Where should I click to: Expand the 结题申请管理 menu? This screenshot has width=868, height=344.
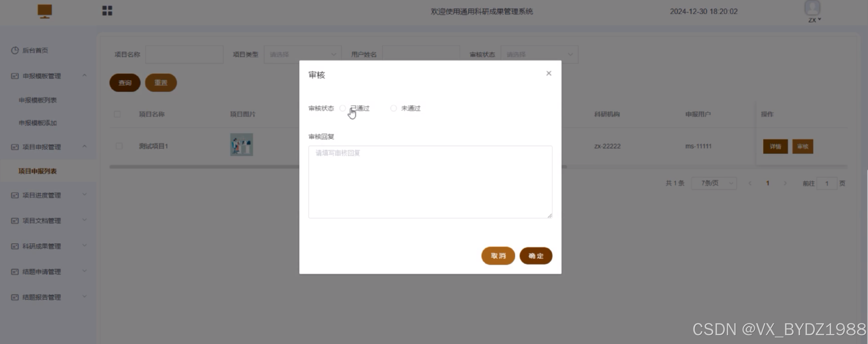click(42, 272)
